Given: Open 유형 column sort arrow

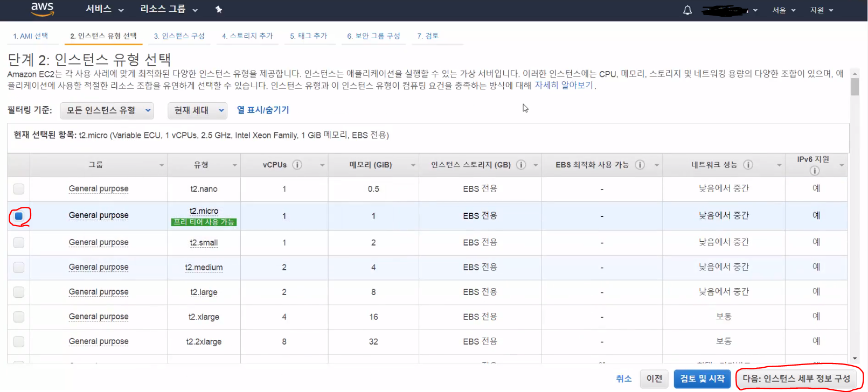Looking at the screenshot, I should coord(234,165).
